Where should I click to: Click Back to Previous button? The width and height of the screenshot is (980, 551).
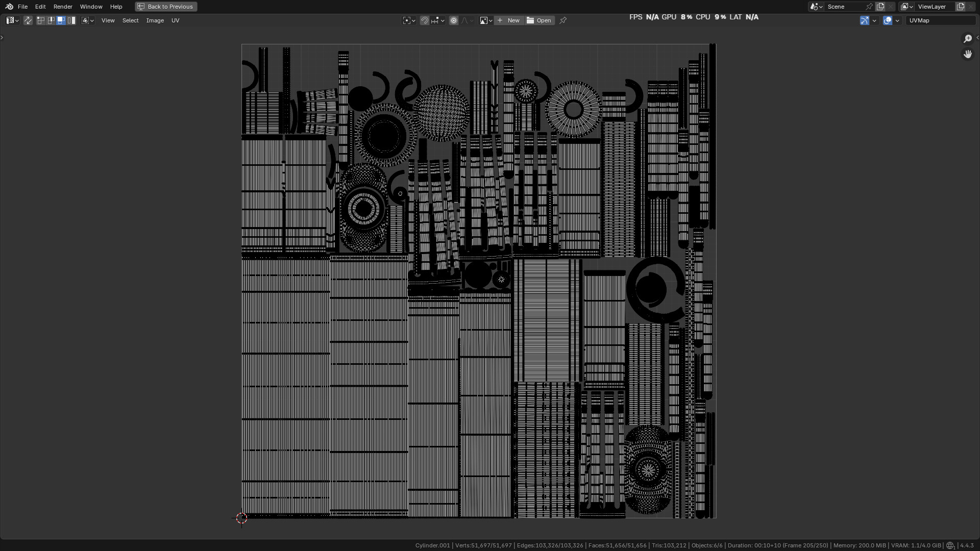(166, 7)
